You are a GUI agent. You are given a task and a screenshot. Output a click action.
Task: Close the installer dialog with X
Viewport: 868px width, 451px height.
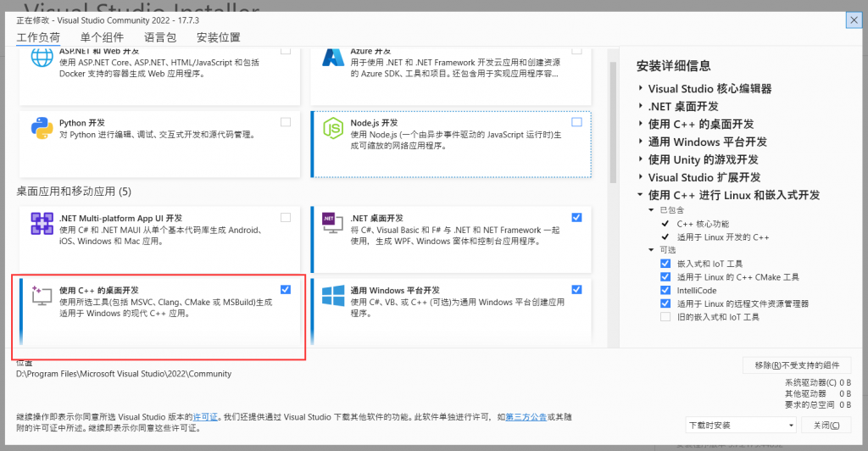[x=854, y=20]
